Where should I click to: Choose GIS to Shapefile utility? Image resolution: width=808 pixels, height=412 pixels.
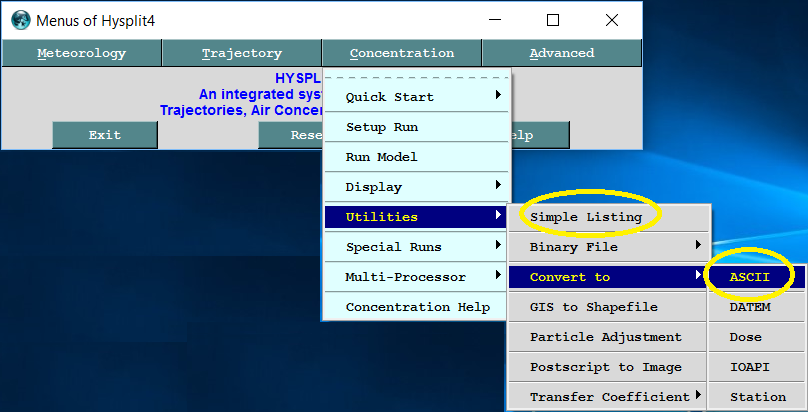pyautogui.click(x=607, y=307)
